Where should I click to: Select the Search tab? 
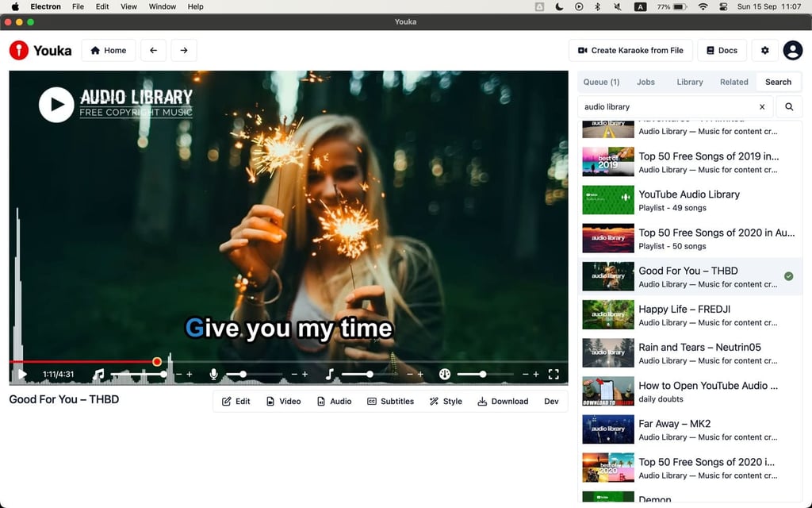pyautogui.click(x=779, y=82)
